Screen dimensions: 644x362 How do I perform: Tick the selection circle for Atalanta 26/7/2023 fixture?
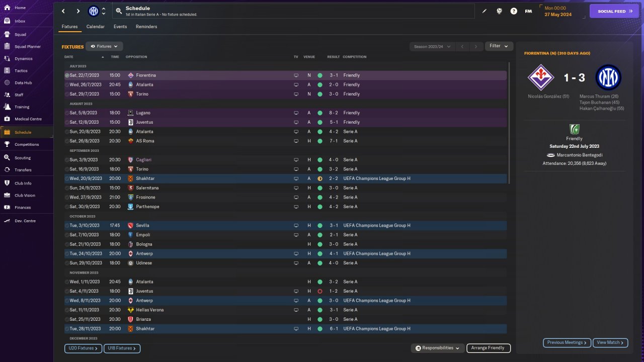(67, 85)
